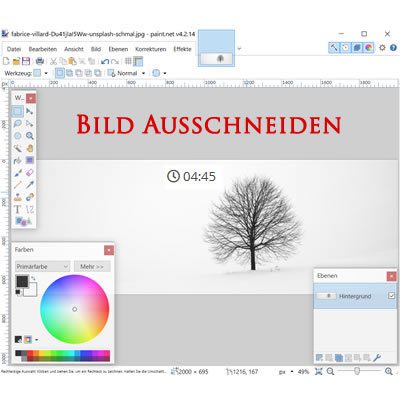The image size is (400, 400).
Task: Toggle the pixel grid display
Action: click(x=128, y=61)
